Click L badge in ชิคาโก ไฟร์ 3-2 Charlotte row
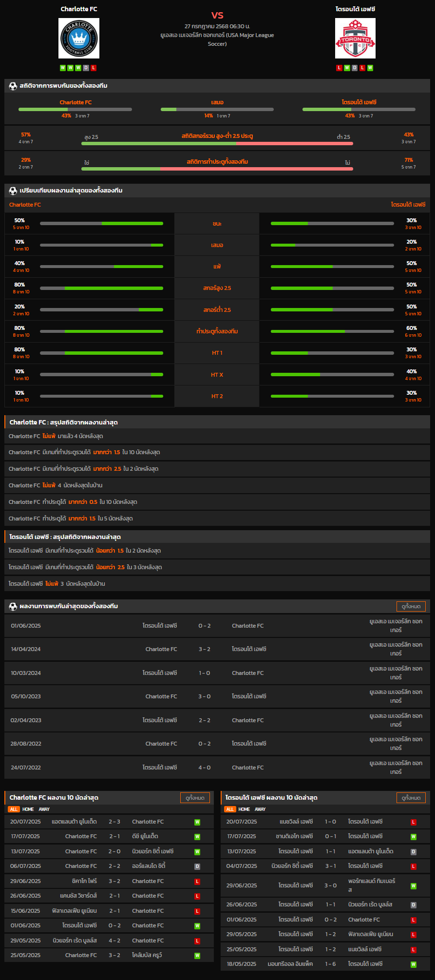 click(197, 882)
